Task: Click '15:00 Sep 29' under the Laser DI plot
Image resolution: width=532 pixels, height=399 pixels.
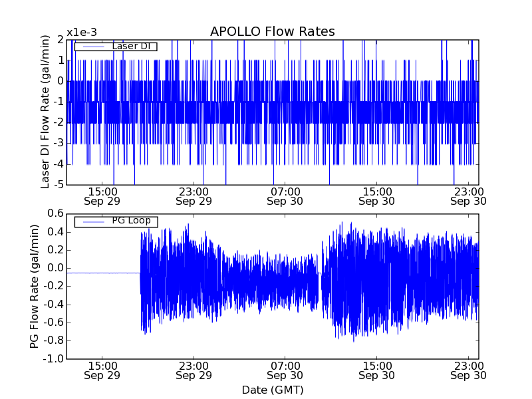Action: point(102,196)
